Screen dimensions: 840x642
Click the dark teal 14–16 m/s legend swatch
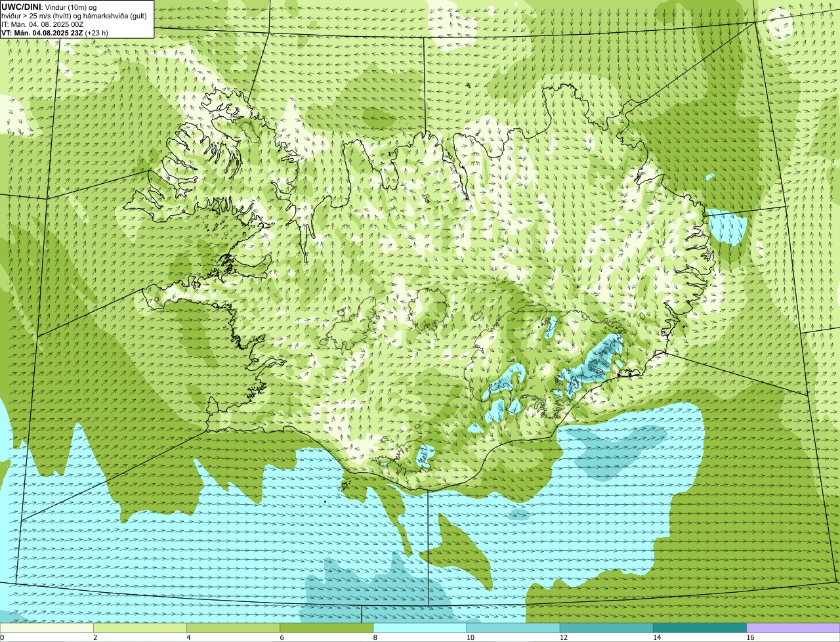pos(700,628)
